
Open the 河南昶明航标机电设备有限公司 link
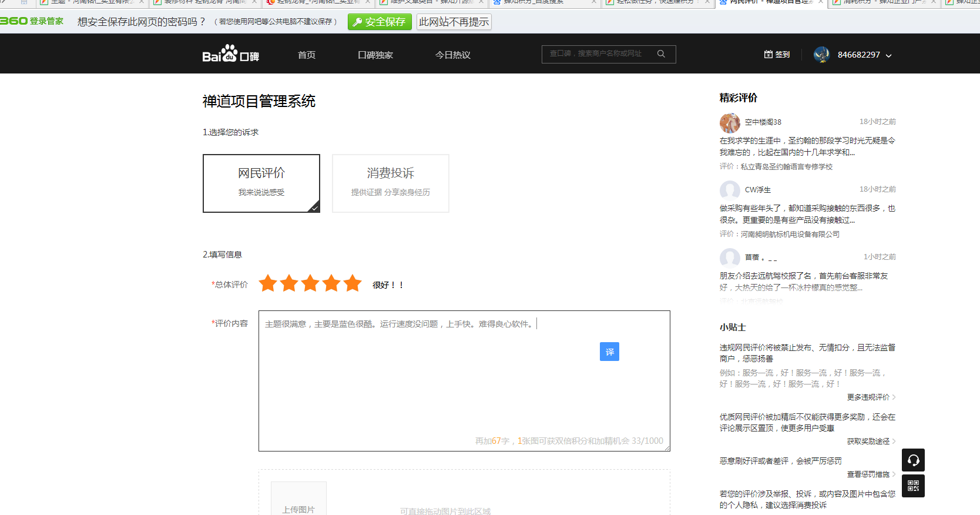tap(790, 235)
